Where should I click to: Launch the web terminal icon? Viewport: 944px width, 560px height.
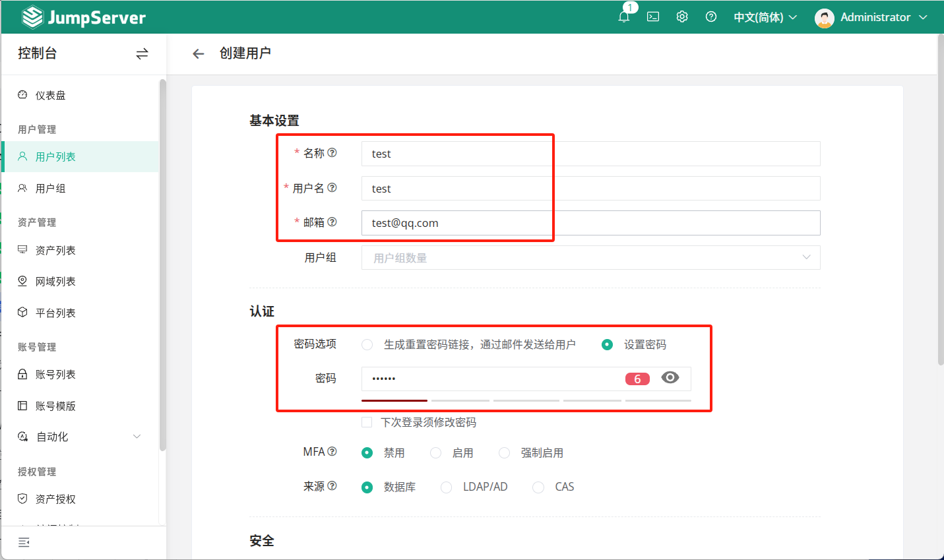point(653,17)
